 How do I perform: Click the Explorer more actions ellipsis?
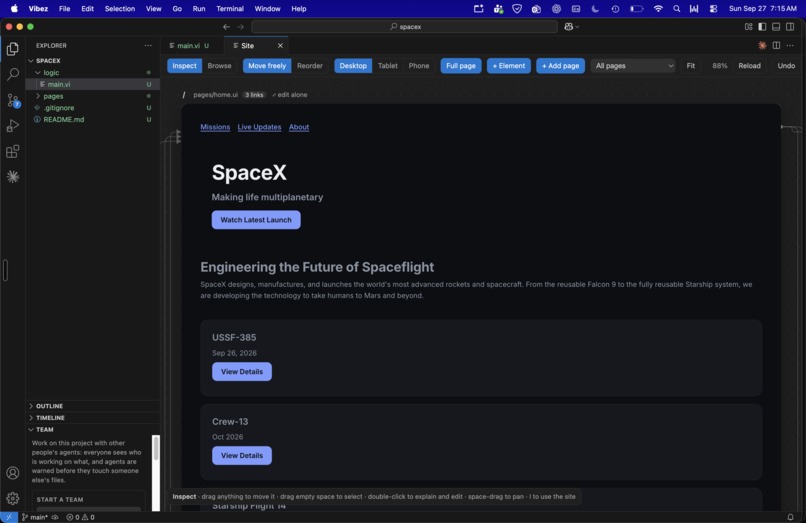(148, 45)
